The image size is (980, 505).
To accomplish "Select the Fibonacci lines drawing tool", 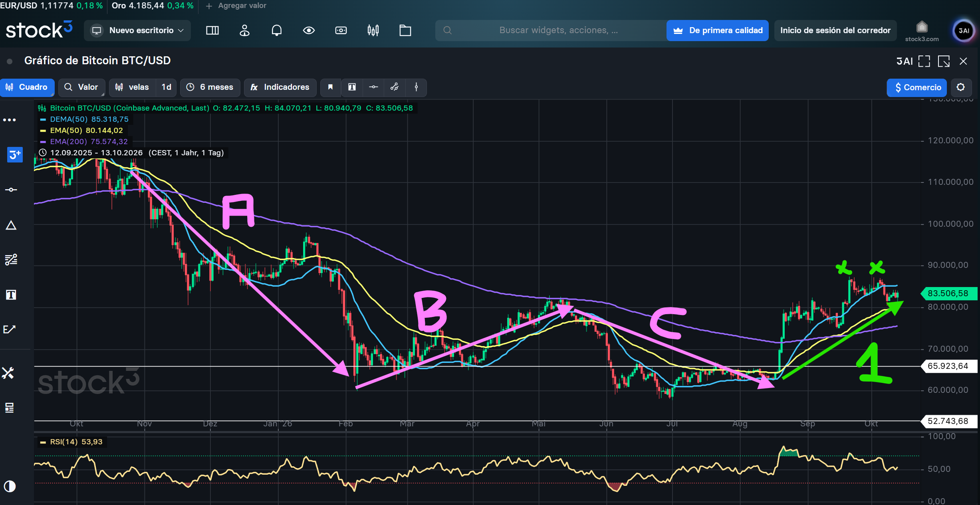I will coord(11,260).
